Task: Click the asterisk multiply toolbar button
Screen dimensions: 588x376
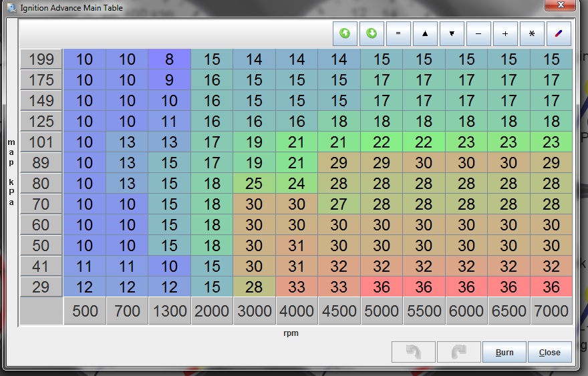Action: click(x=532, y=34)
